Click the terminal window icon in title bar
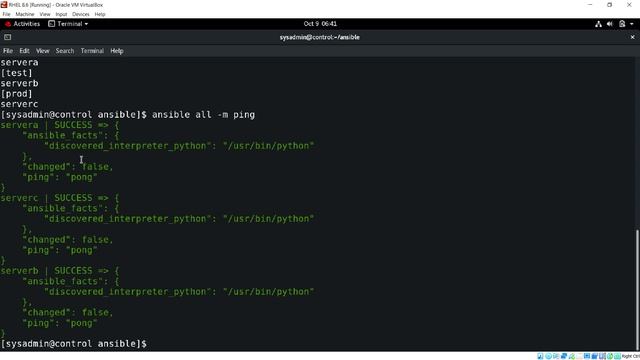The image size is (640, 360). 7,37
